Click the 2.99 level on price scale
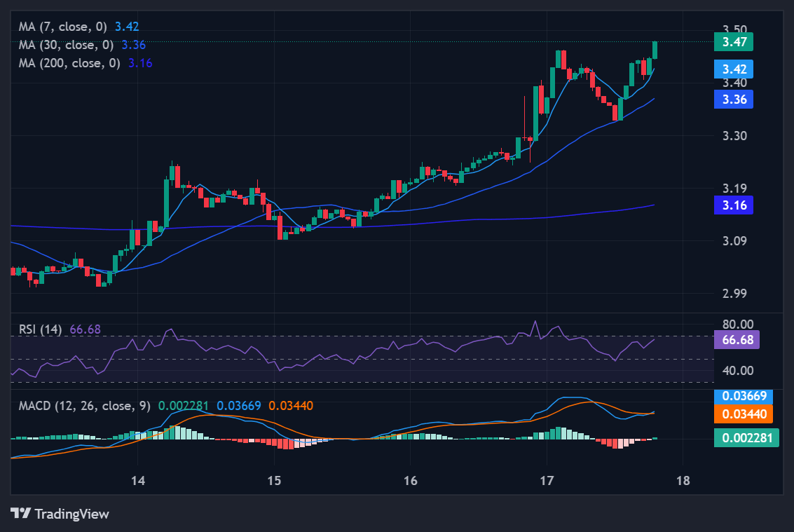Screen dimensions: 794x532 [x=733, y=294]
